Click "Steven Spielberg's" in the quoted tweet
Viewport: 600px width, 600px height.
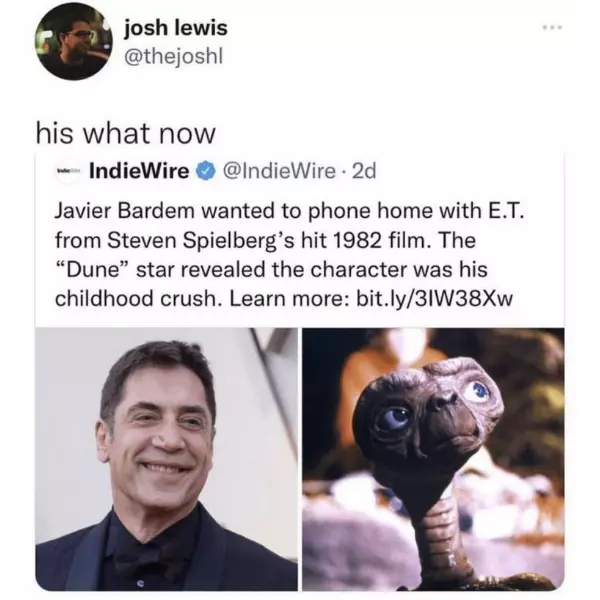coord(201,241)
